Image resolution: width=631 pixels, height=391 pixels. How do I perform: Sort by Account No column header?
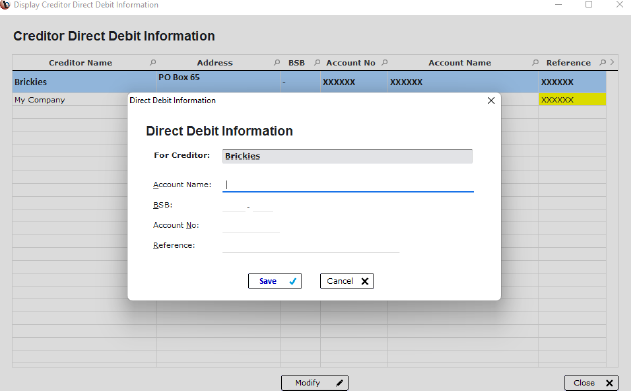(351, 63)
